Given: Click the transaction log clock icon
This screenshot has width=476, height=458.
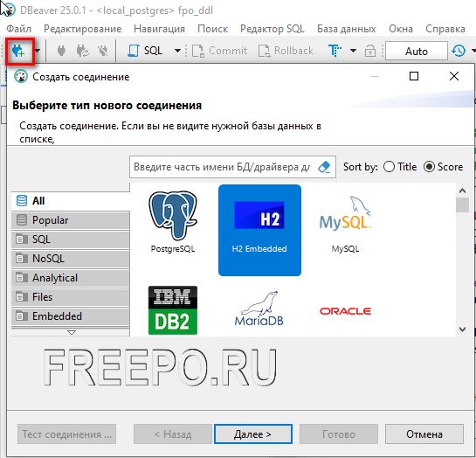Looking at the screenshot, I should [459, 51].
